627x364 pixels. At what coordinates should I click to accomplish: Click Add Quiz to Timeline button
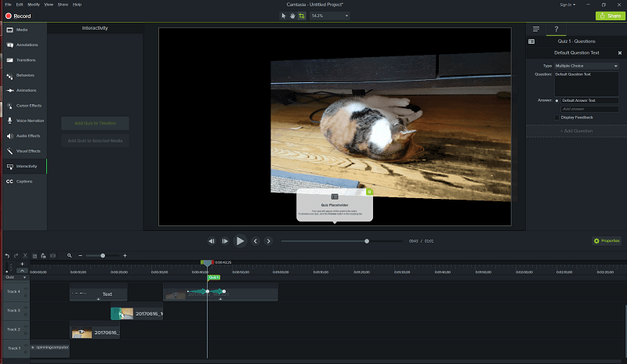95,123
